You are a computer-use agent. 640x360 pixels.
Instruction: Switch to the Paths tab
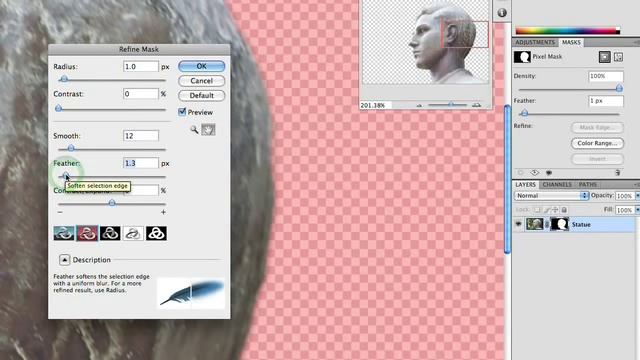pyautogui.click(x=588, y=184)
